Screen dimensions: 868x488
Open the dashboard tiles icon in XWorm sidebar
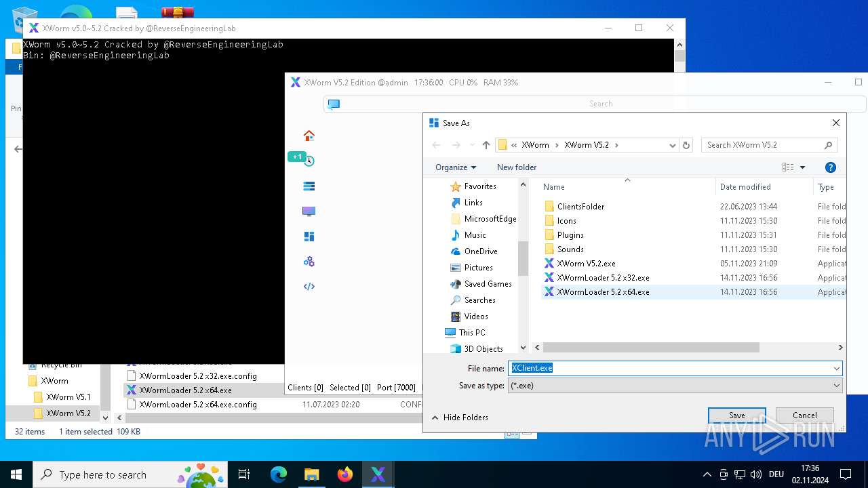click(309, 237)
